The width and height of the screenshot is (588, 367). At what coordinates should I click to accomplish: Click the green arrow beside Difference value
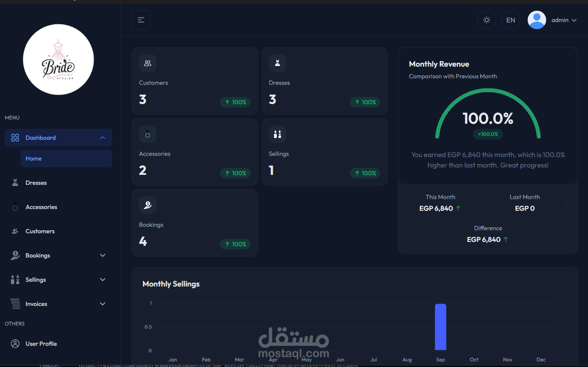pos(506,239)
